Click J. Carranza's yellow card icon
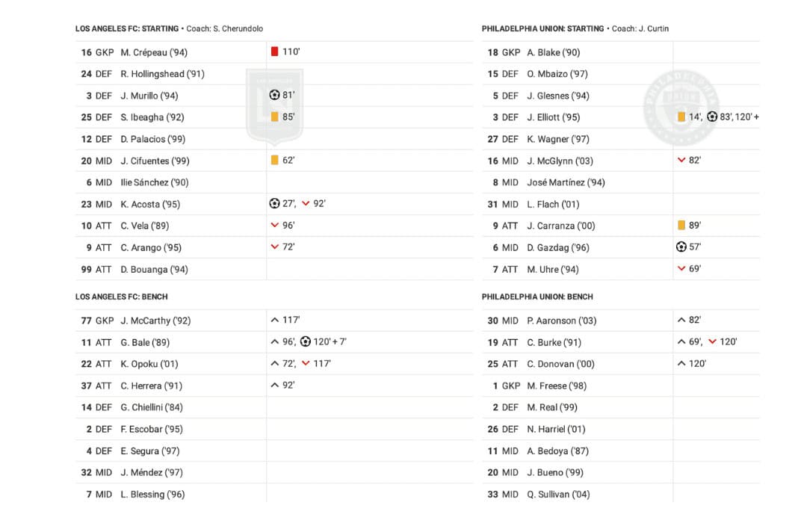798x532 pixels. pyautogui.click(x=681, y=225)
